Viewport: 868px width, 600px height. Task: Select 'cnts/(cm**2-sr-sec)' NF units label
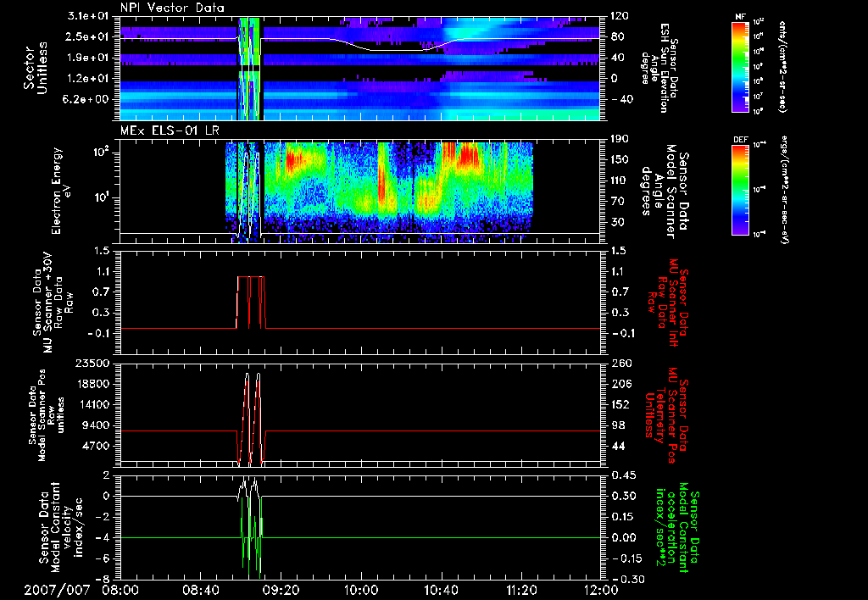click(x=782, y=66)
